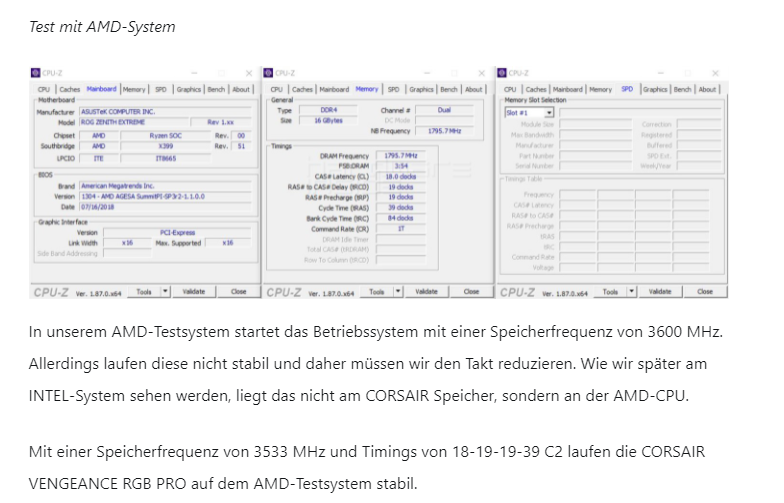Open the Graphics tab in the Mainboard window

[188, 90]
